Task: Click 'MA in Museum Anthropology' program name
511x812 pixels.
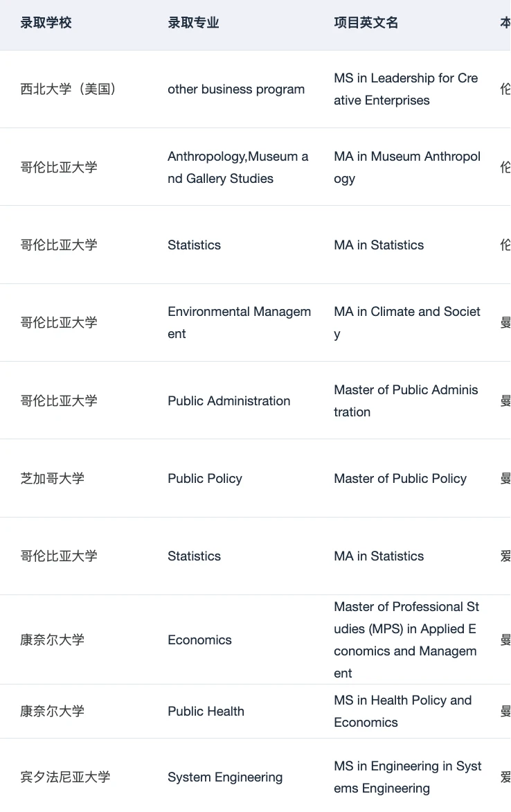Action: click(x=407, y=167)
